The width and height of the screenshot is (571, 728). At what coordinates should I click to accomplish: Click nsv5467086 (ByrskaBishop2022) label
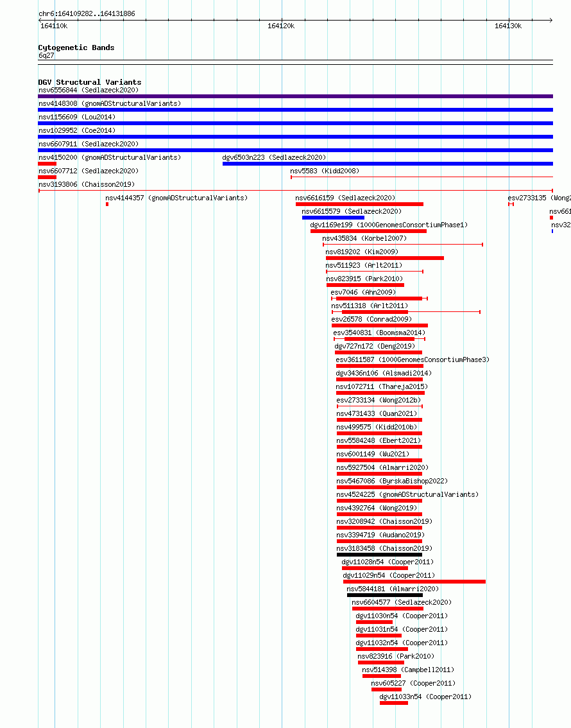click(x=392, y=481)
